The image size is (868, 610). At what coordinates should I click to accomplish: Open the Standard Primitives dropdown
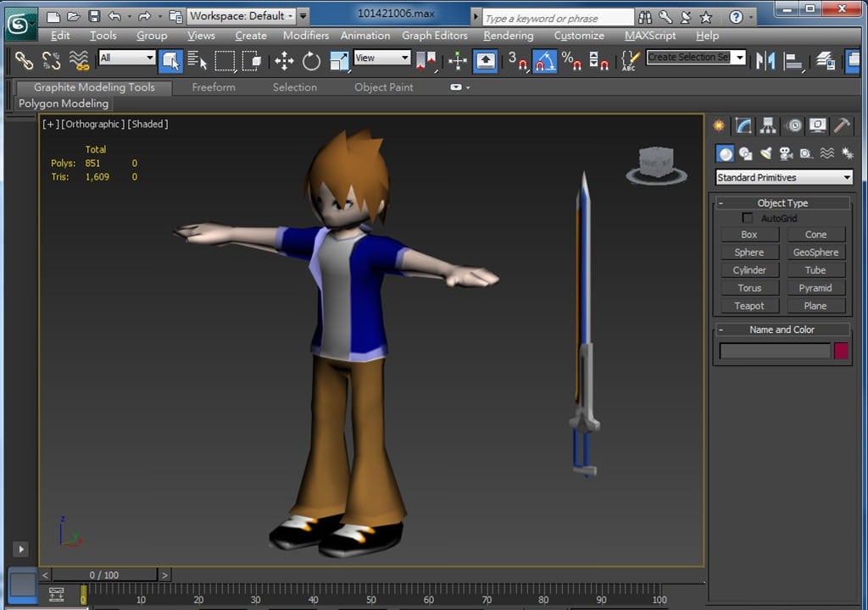point(783,177)
